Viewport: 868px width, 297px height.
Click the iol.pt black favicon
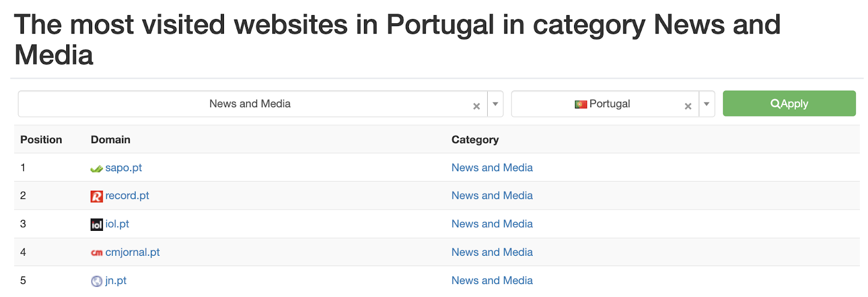click(x=97, y=224)
